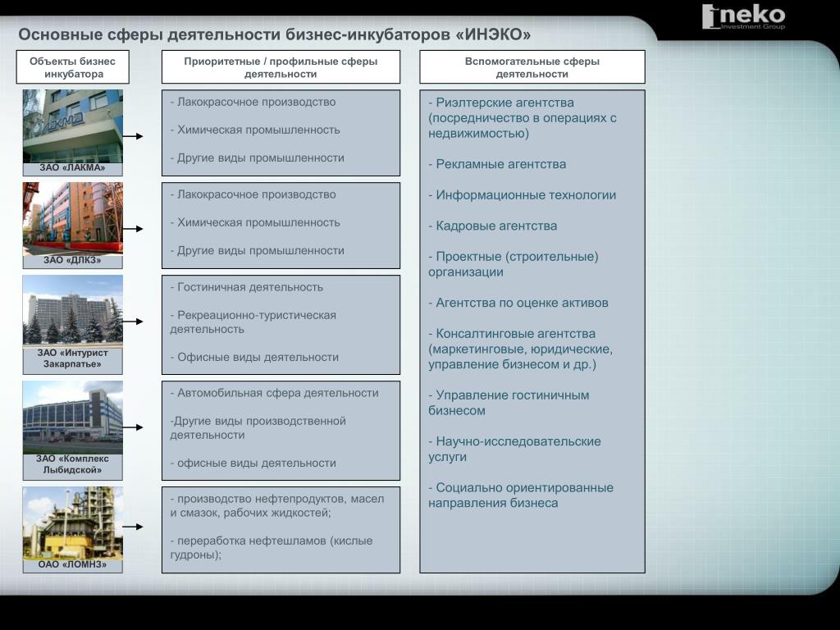Click the item "Риэлтерские агентства"
The height and width of the screenshot is (630, 840).
tap(523, 118)
